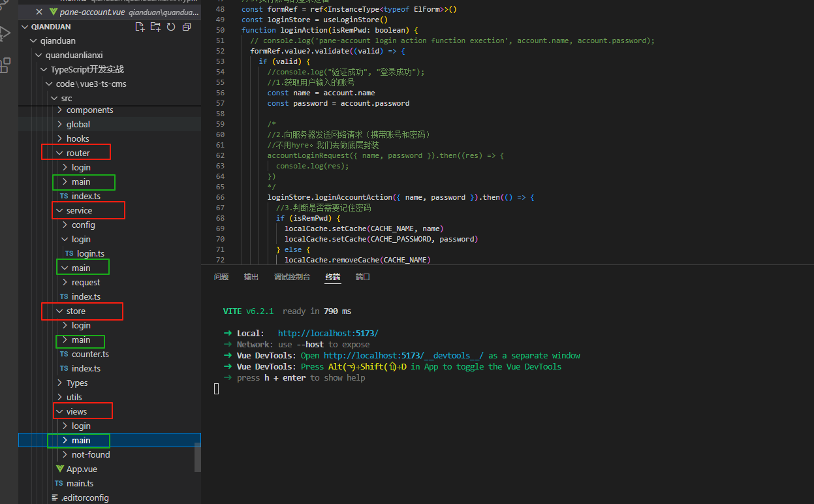Click the loginStore.loginAccountAction code line
The width and height of the screenshot is (814, 504).
(401, 197)
